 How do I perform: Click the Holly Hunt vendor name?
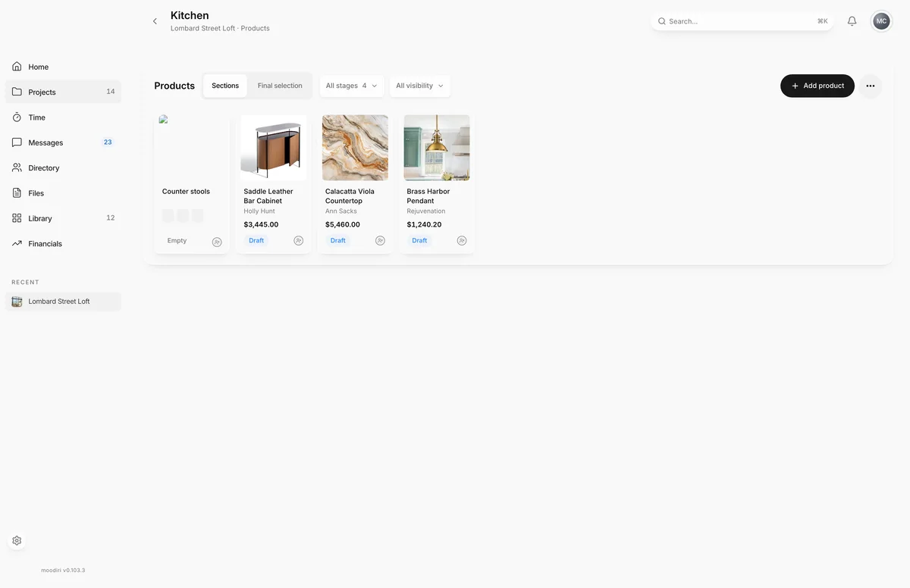(x=259, y=211)
